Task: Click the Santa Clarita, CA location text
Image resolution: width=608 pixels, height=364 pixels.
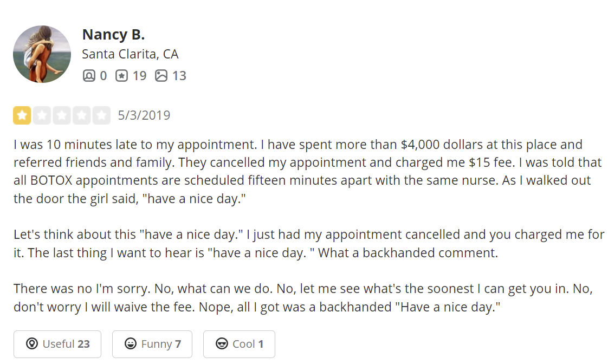Action: pyautogui.click(x=130, y=54)
